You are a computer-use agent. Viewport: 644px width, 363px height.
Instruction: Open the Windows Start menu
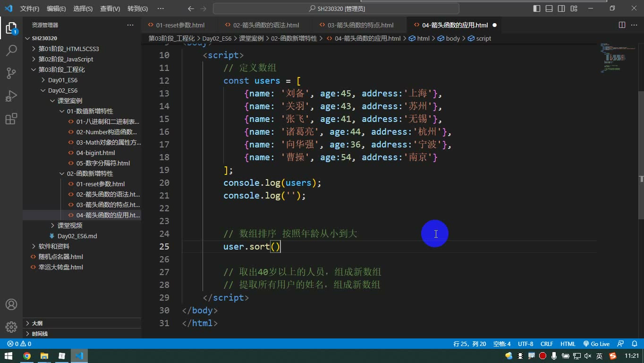(8, 356)
